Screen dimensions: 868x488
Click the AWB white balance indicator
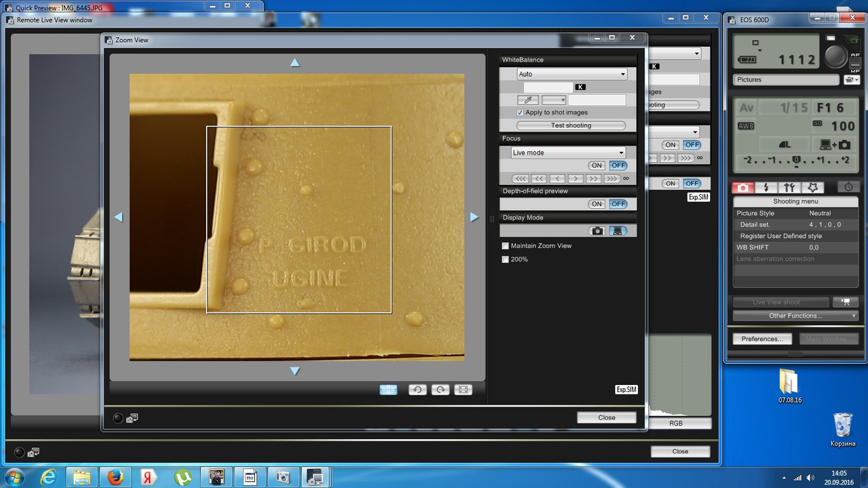click(x=746, y=126)
